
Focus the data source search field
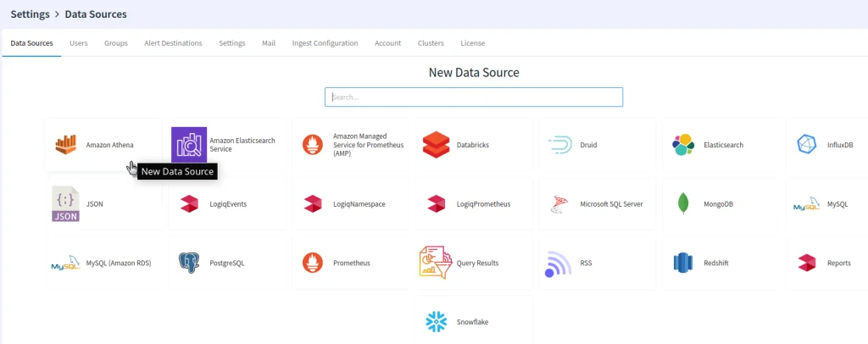click(x=473, y=97)
